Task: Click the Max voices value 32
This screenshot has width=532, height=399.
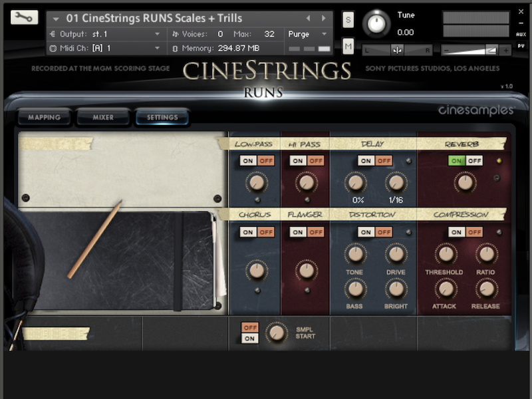Action: point(269,34)
